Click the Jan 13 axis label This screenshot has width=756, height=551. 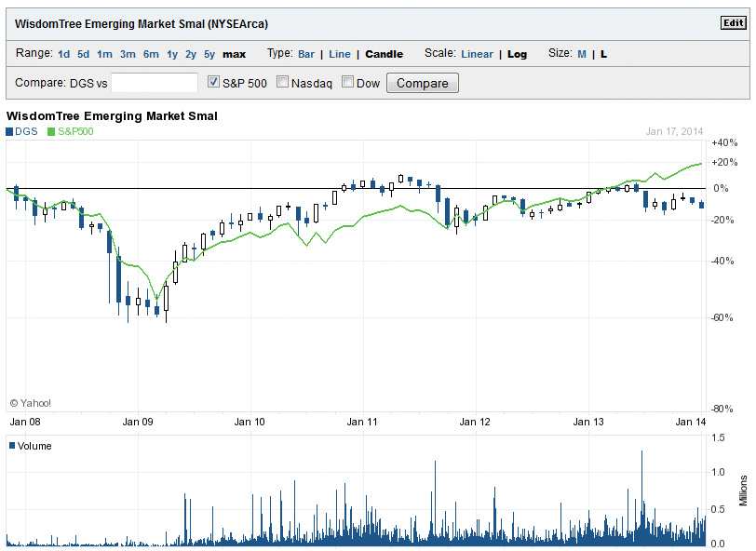588,422
